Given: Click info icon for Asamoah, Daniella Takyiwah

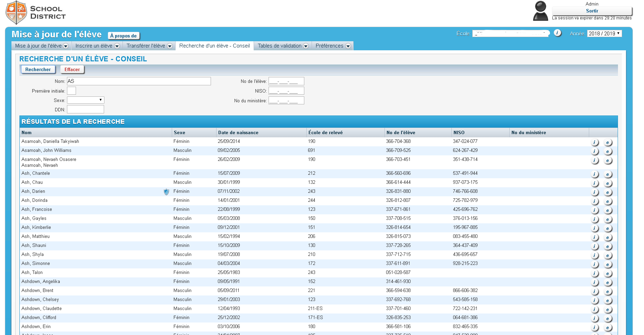Looking at the screenshot, I should 595,143.
